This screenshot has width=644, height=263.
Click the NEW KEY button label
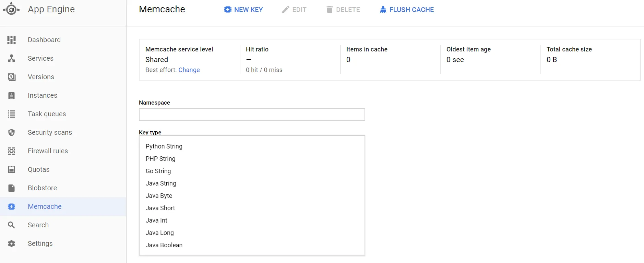click(x=249, y=10)
